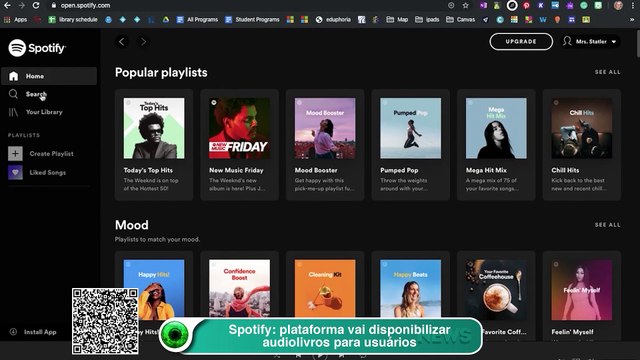Image resolution: width=640 pixels, height=360 pixels.
Task: Click the Home house icon
Action: coord(13,76)
